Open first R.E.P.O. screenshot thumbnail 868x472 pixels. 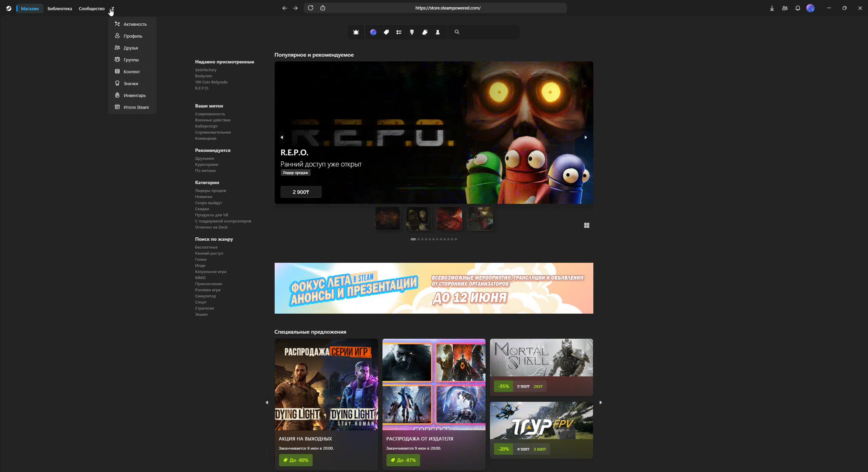(x=388, y=219)
